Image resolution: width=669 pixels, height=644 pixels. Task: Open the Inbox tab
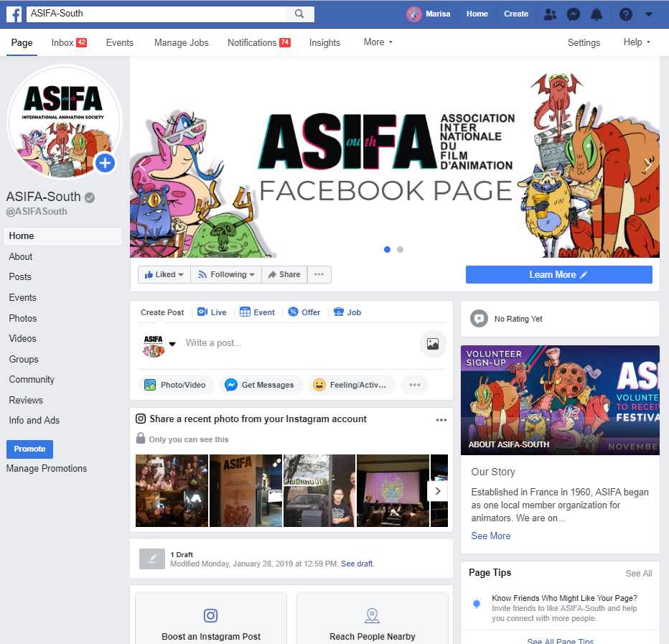coord(69,42)
